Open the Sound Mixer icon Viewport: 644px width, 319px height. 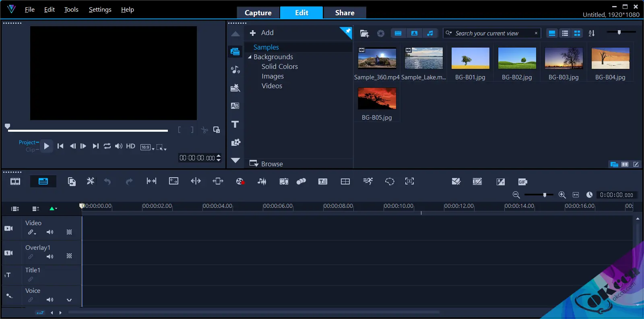[x=262, y=181]
